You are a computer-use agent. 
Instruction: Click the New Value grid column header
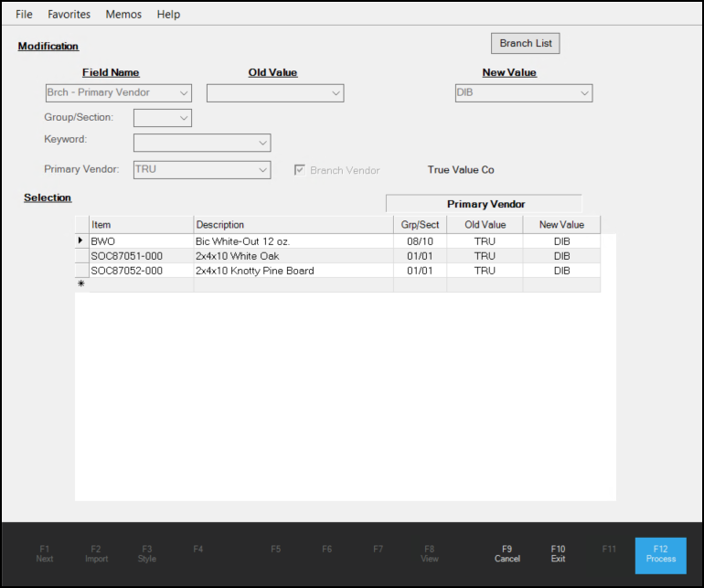coord(561,225)
